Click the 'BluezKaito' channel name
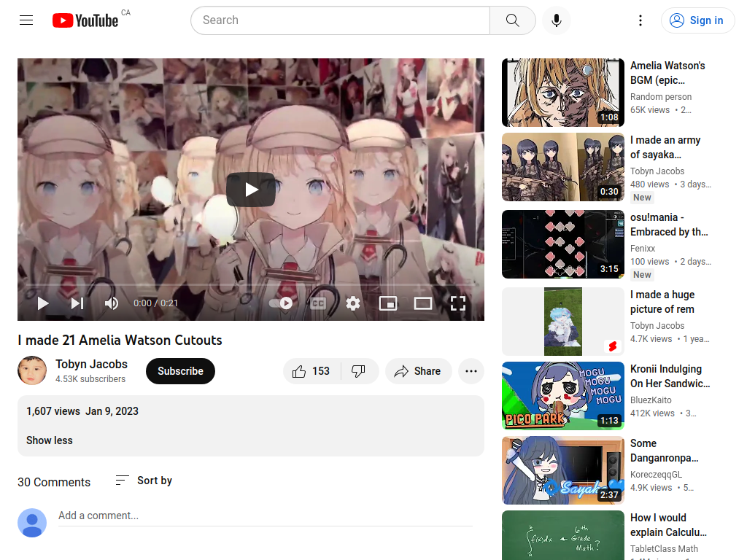The width and height of the screenshot is (747, 560). (651, 400)
